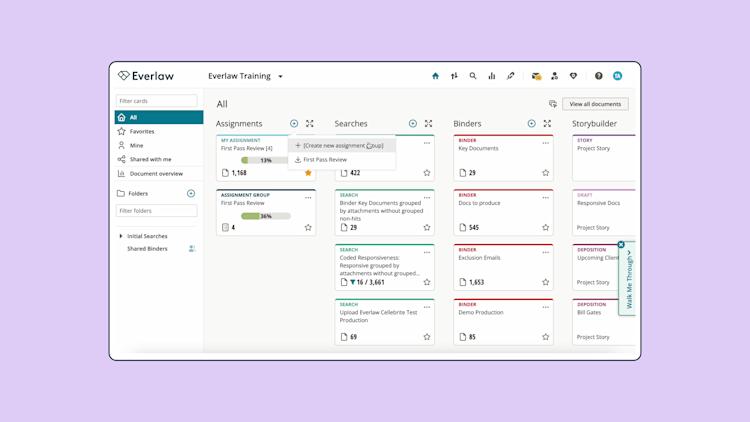
Task: Click the Filter cards input field
Action: pyautogui.click(x=156, y=101)
